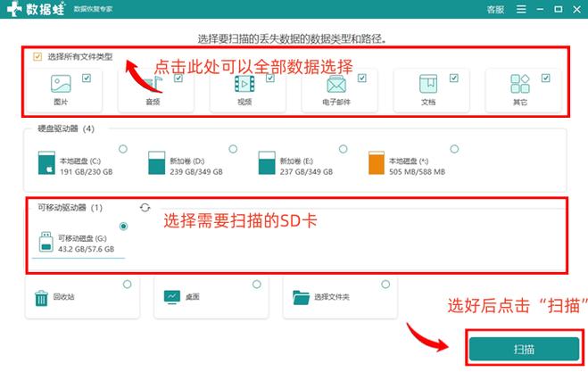Refresh the removable drives list

click(x=145, y=207)
